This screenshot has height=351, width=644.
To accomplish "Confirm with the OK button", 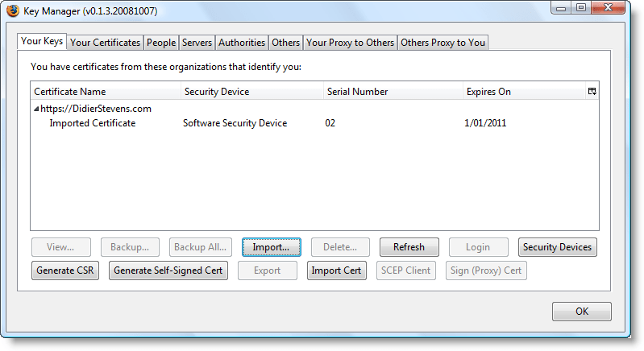I will click(x=581, y=312).
